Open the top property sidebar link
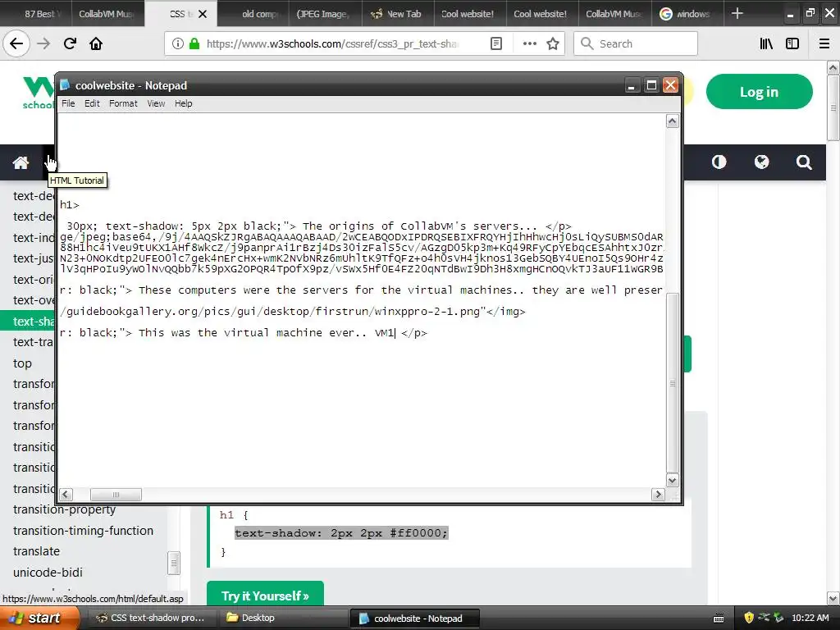The width and height of the screenshot is (840, 630). pyautogui.click(x=22, y=363)
